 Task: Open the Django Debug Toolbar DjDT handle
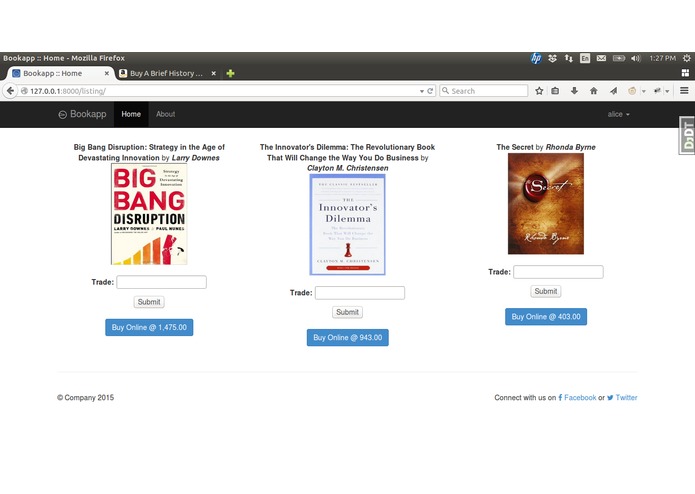687,135
